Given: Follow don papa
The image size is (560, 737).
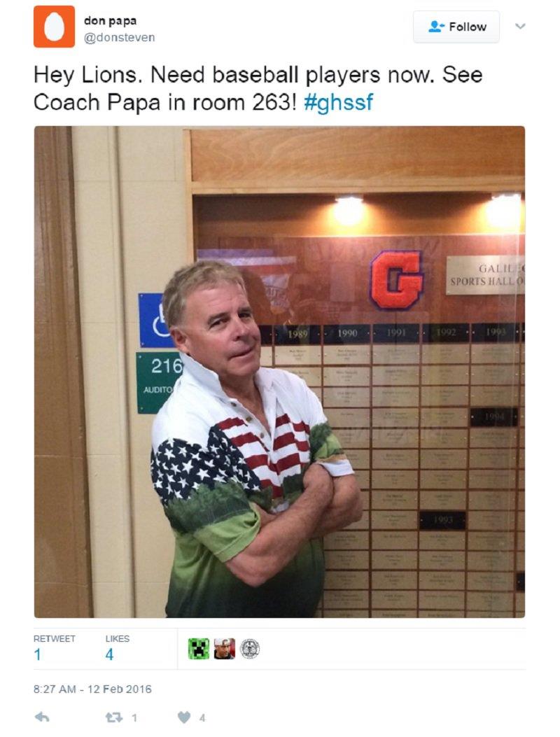Looking at the screenshot, I should [456, 27].
